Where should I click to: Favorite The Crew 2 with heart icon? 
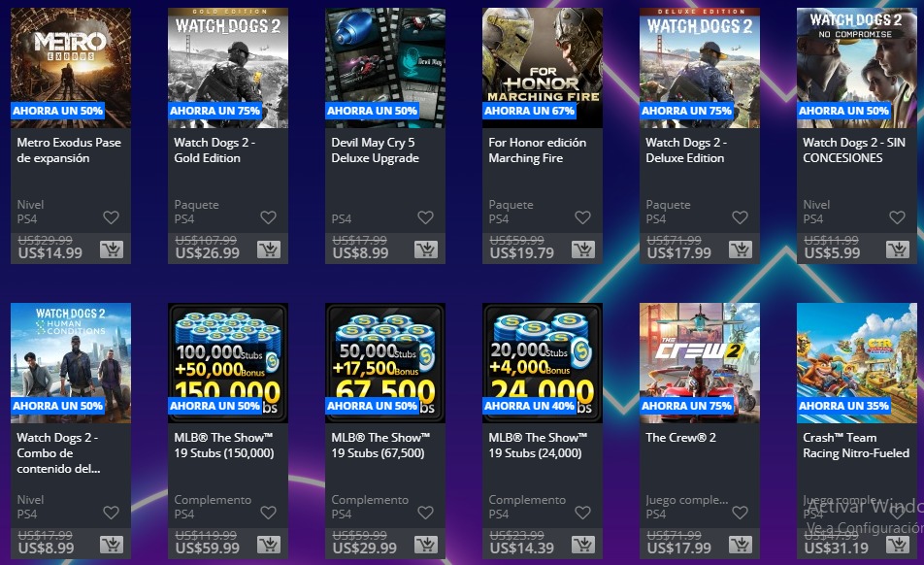(741, 513)
